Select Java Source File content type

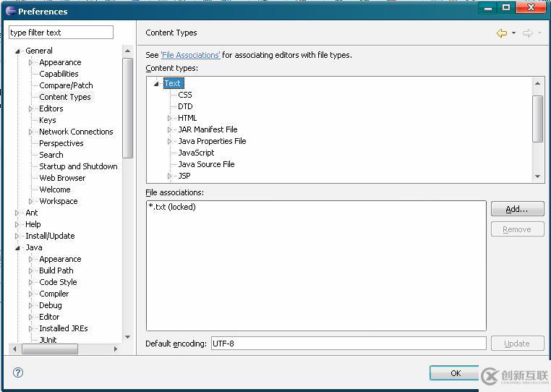coord(206,164)
